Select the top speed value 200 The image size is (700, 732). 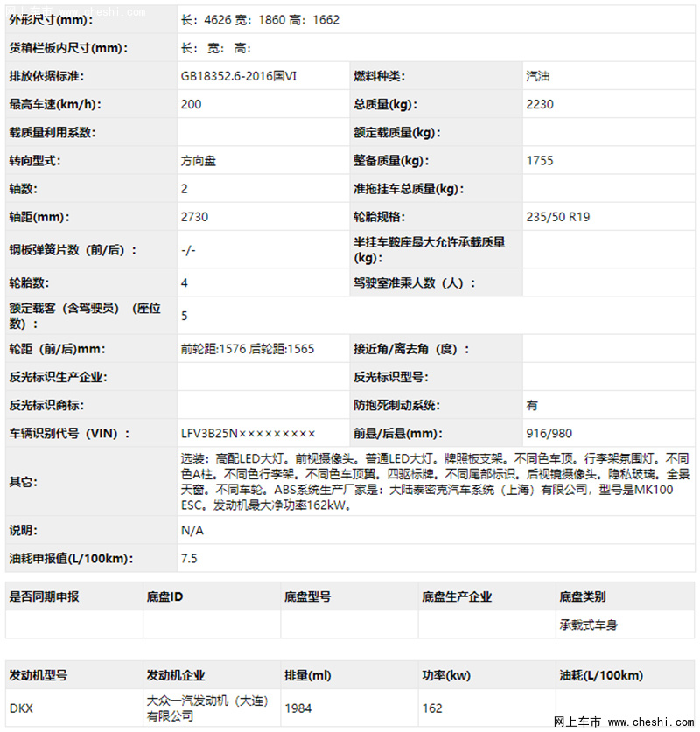[191, 104]
